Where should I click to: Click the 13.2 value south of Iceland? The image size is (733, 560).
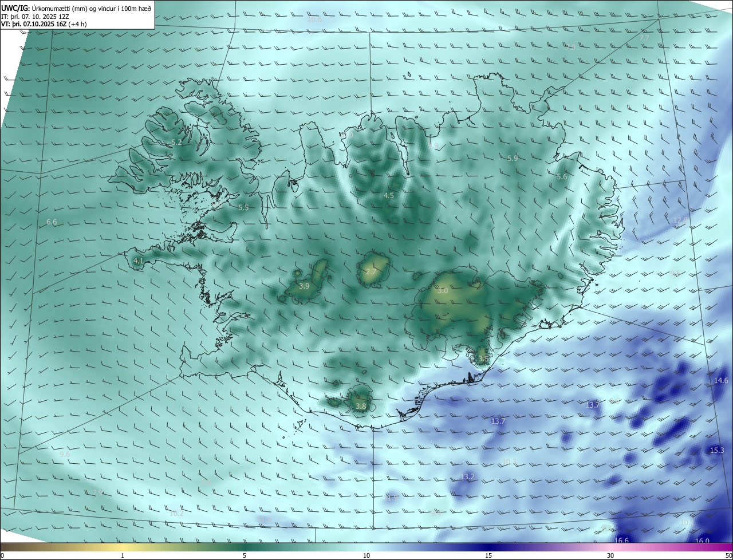[468, 477]
